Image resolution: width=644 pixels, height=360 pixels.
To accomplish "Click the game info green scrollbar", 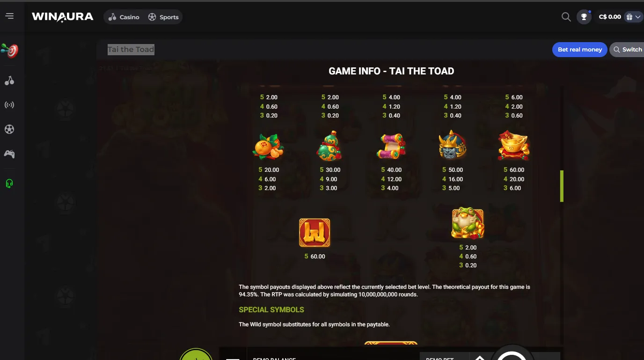I will [562, 186].
